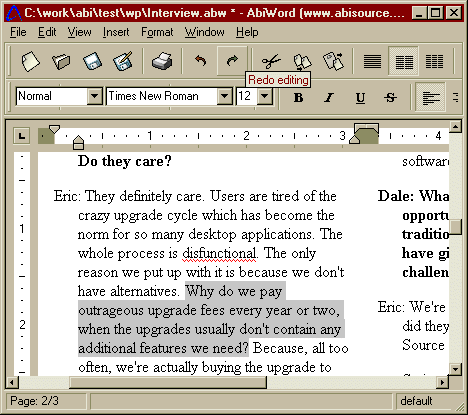Save the document with the floppy disk icon
This screenshot has height=415, width=468.
(92, 61)
